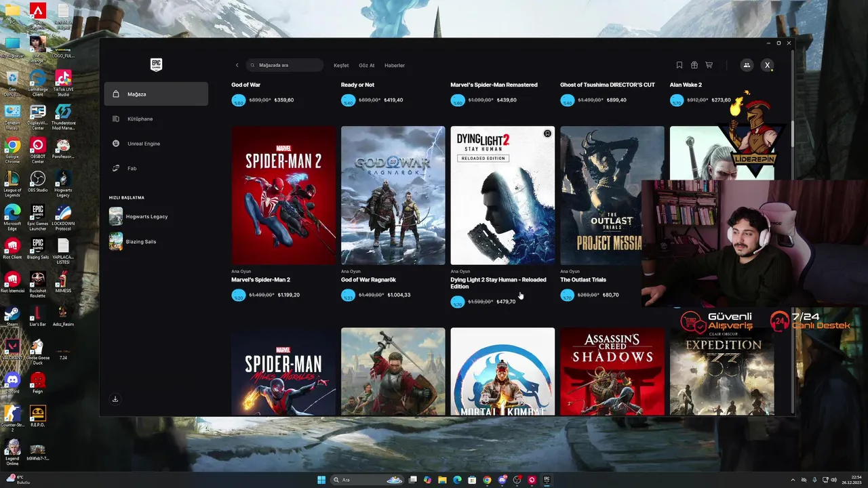The width and height of the screenshot is (868, 488).
Task: Open File Explorer from the taskbar
Action: coord(442,480)
